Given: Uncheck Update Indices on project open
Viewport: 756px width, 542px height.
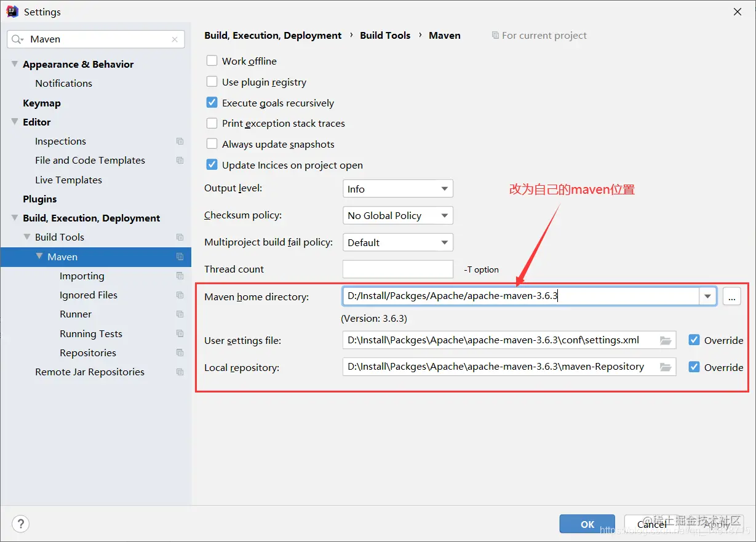Looking at the screenshot, I should (212, 165).
